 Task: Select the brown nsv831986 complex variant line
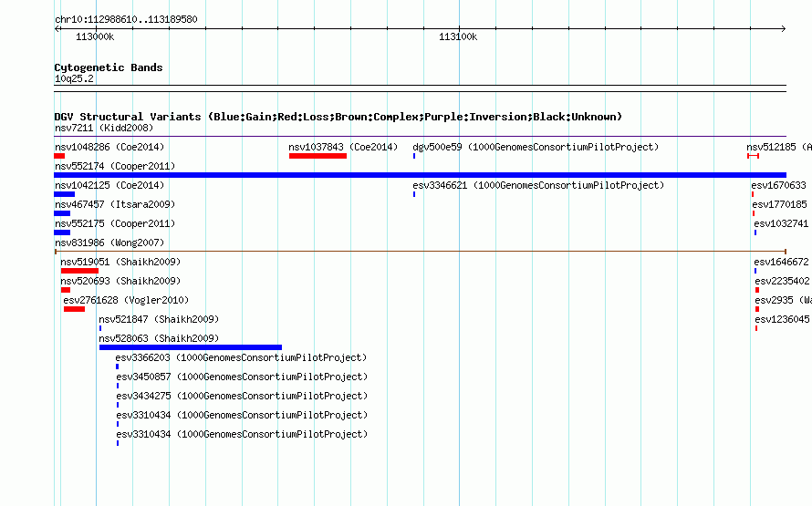click(420, 252)
